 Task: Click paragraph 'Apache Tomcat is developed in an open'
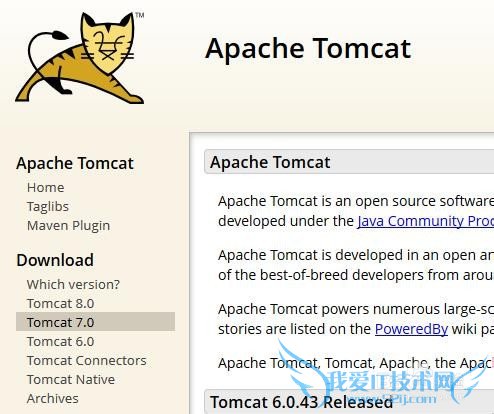(x=356, y=265)
